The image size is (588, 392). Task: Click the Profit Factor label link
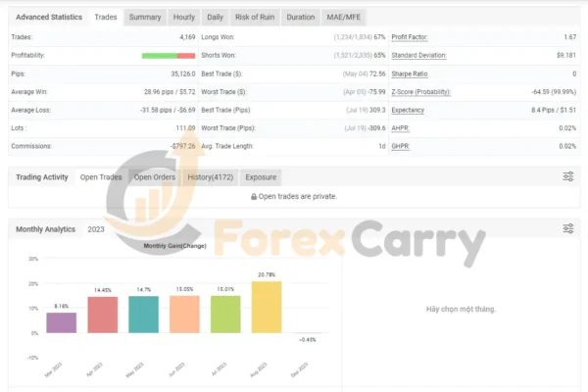click(415, 36)
